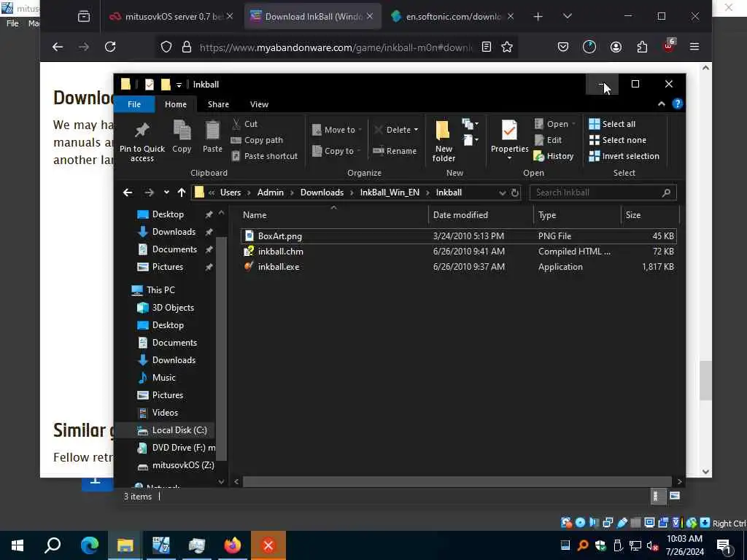Image resolution: width=747 pixels, height=560 pixels.
Task: Click Invert selection in ribbon
Action: pos(624,156)
